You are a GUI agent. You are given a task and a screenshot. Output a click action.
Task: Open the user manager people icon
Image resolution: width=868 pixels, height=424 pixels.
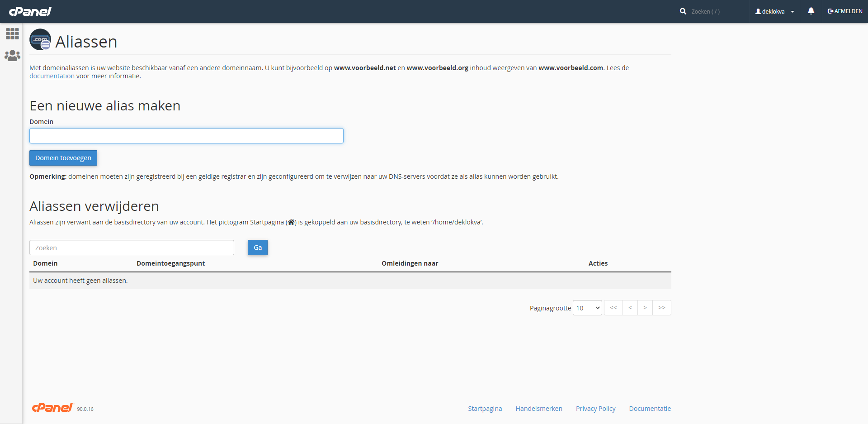coord(12,56)
